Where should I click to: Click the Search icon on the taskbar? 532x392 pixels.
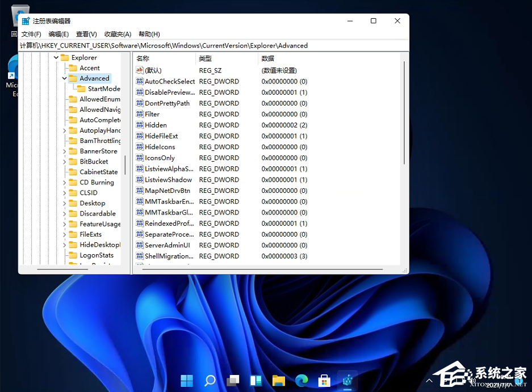pos(210,381)
